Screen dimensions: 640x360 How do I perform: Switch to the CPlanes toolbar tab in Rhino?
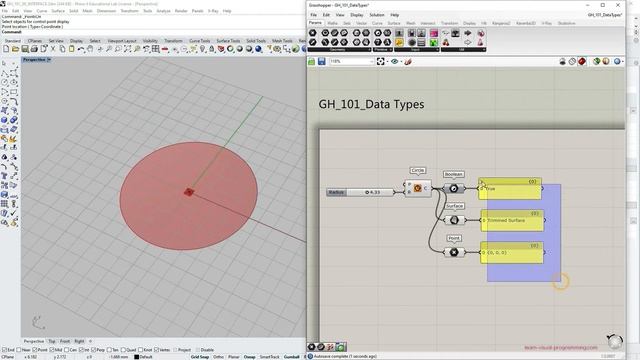pyautogui.click(x=35, y=41)
